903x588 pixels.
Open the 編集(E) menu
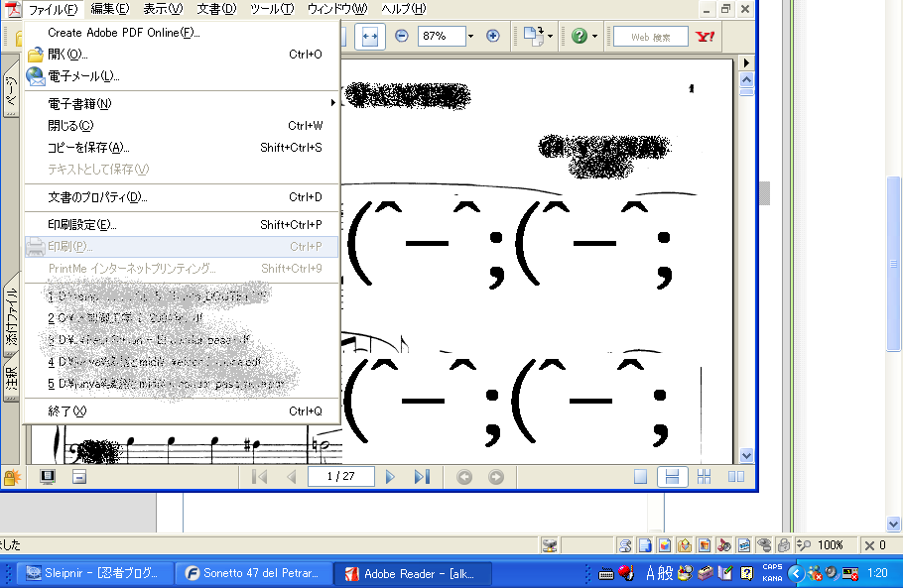pos(109,9)
